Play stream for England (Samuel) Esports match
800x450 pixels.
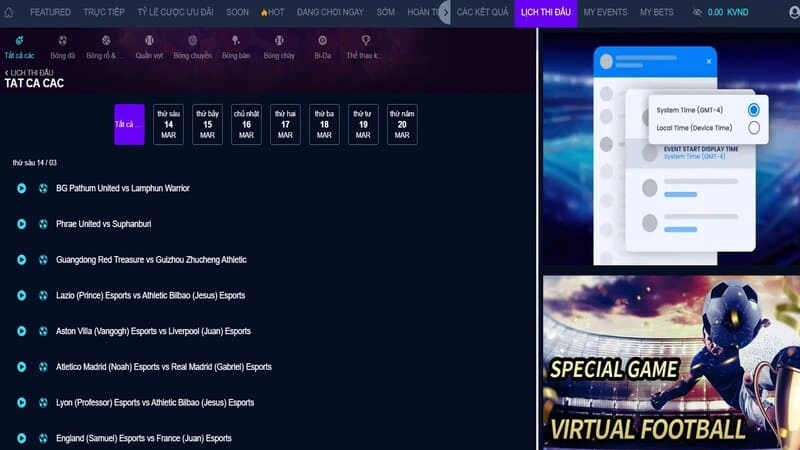[x=21, y=438]
